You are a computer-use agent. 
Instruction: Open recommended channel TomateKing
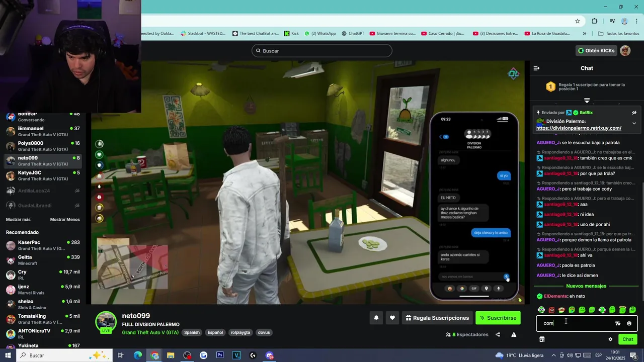[43, 319]
